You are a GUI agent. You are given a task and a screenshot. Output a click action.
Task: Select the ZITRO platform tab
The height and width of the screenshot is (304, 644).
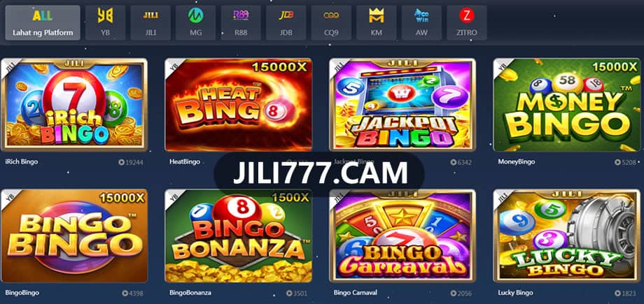(467, 22)
